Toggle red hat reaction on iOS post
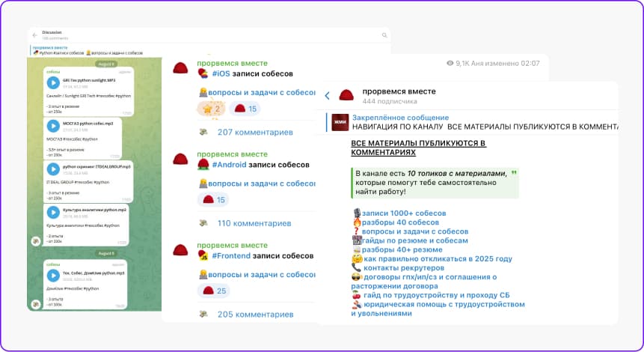Viewport: 644px width, 352px height. pyautogui.click(x=245, y=109)
